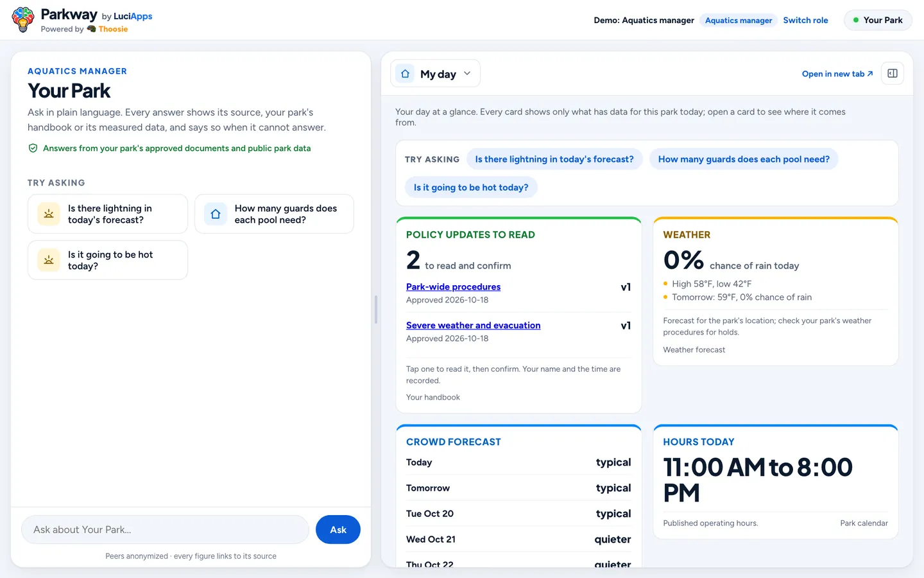The width and height of the screenshot is (924, 578).
Task: Click the Aquatics manager role badge
Action: point(739,21)
